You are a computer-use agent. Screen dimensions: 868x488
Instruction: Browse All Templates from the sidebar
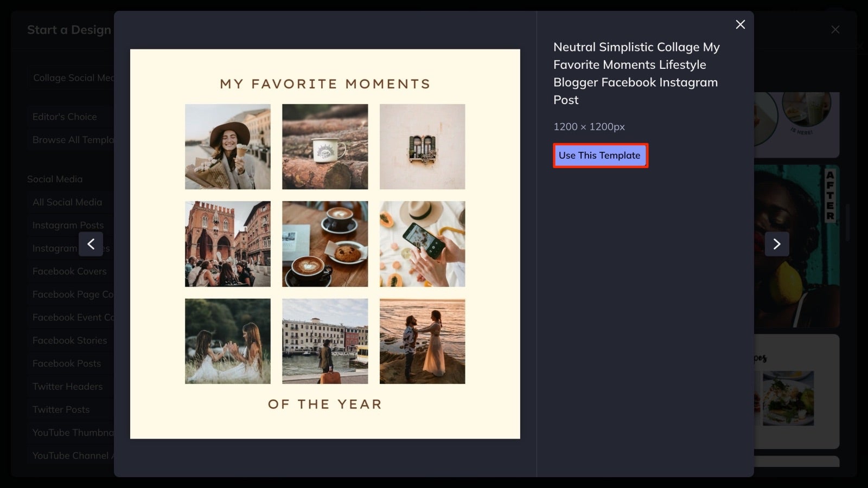coord(73,139)
